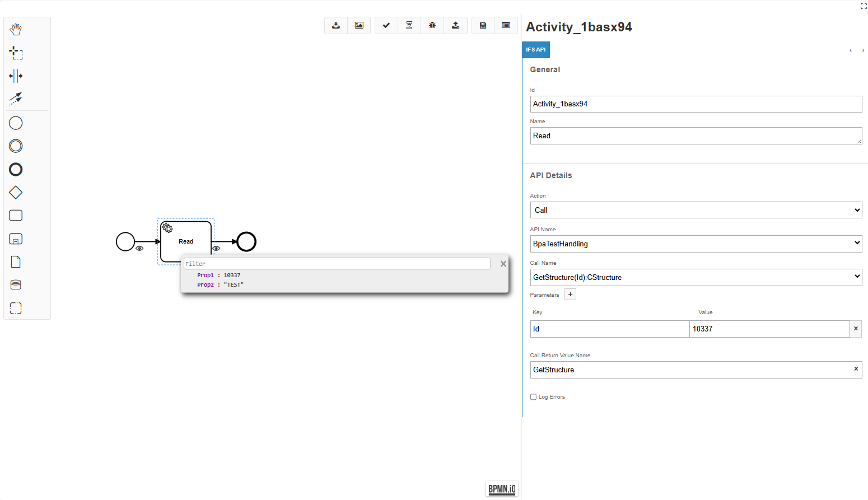
Task: Create a task from palette
Action: [x=16, y=216]
